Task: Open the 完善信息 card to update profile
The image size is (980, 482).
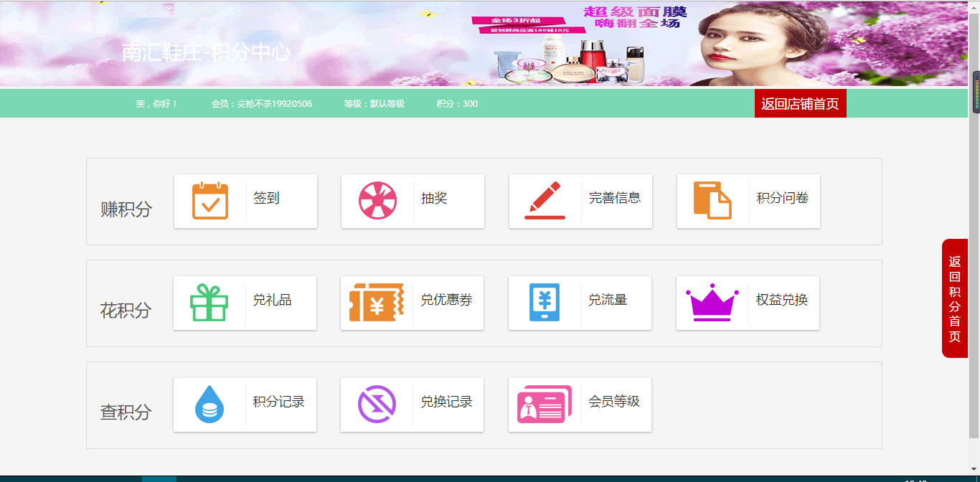Action: [x=580, y=201]
